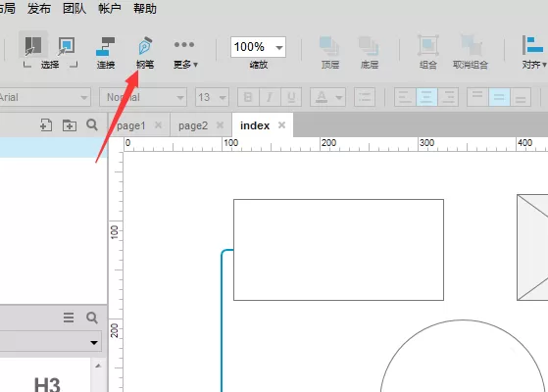Add a new folder in pages panel
The image size is (548, 392).
(70, 125)
